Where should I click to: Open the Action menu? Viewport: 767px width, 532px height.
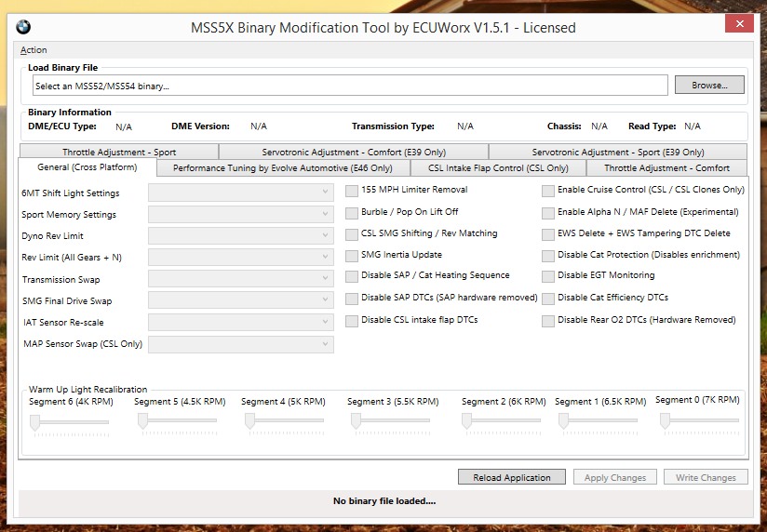click(34, 50)
